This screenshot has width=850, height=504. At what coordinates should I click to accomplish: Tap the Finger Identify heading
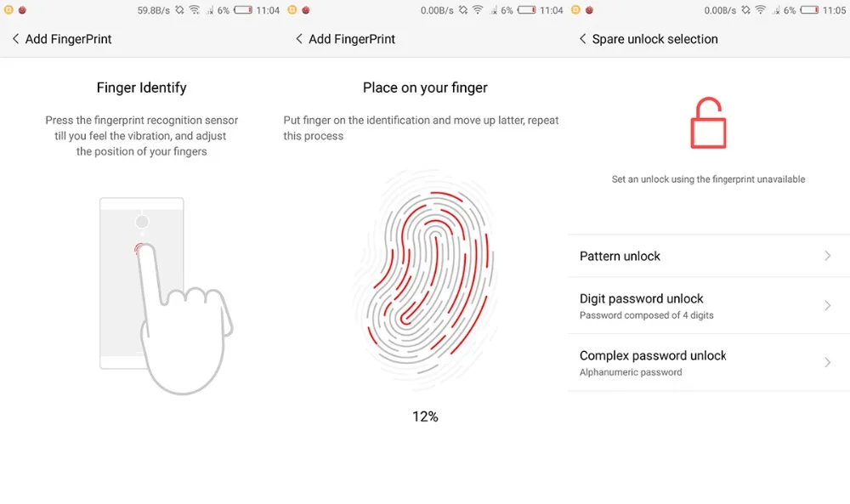(141, 88)
